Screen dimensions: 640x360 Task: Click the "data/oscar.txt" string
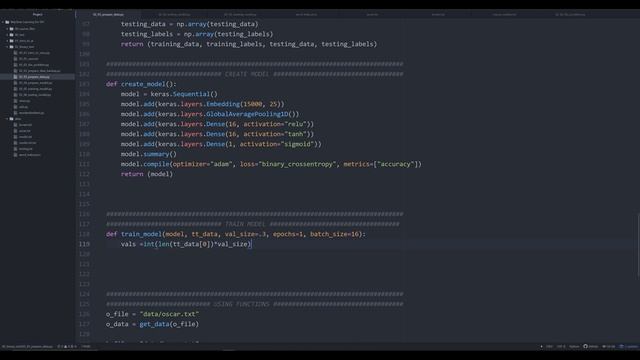click(x=169, y=314)
